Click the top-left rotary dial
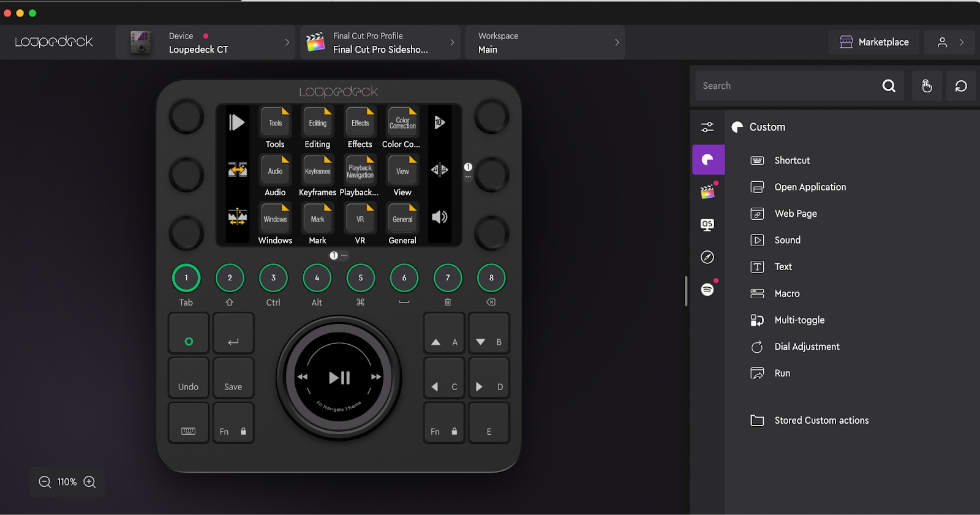 (x=186, y=116)
